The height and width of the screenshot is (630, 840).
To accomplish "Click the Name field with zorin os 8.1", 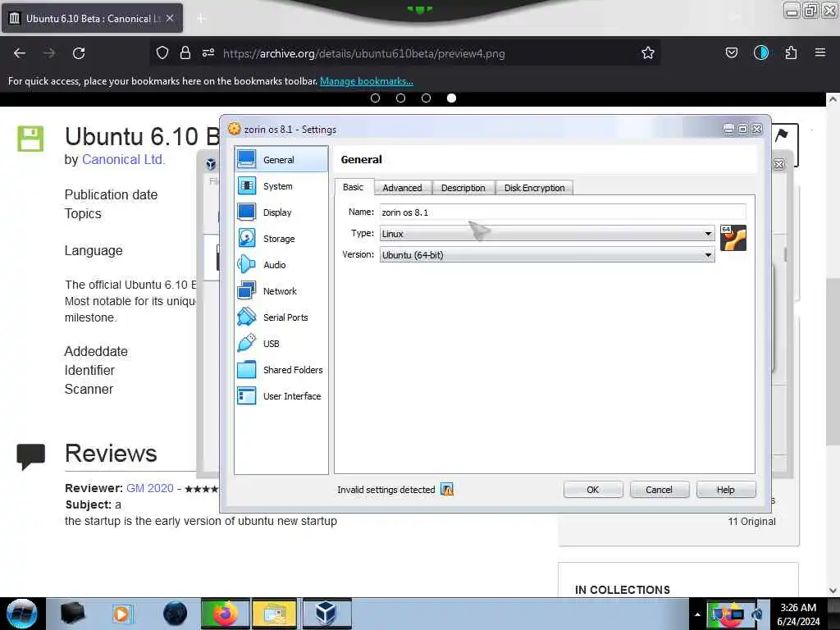I will [563, 212].
